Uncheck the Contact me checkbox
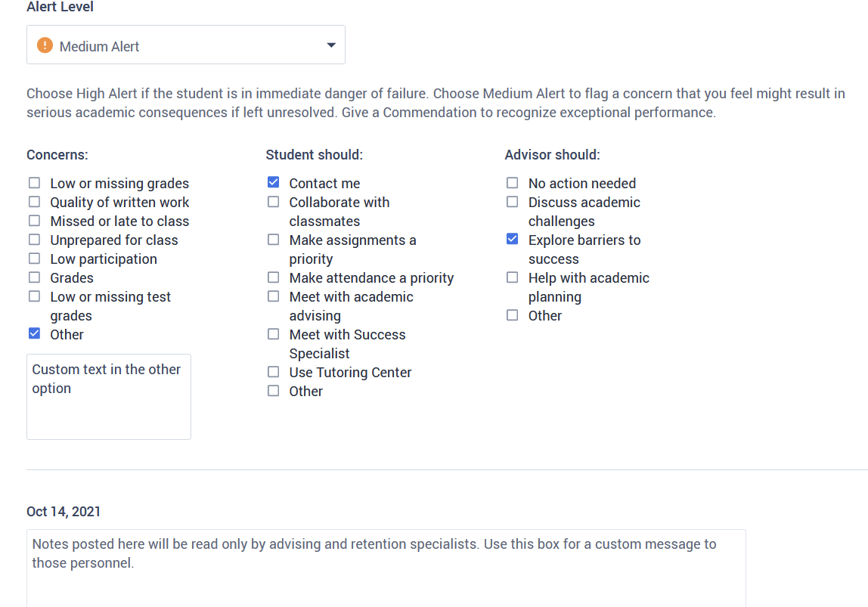The height and width of the screenshot is (607, 868). point(273,182)
